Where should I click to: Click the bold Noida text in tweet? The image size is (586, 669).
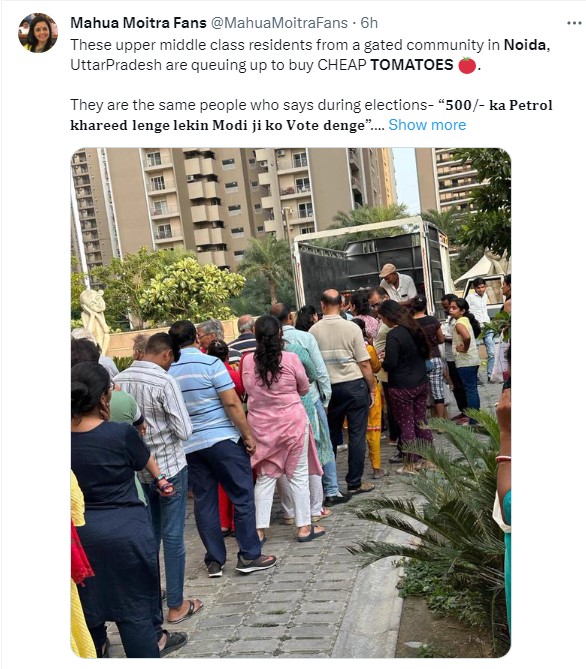[525, 45]
